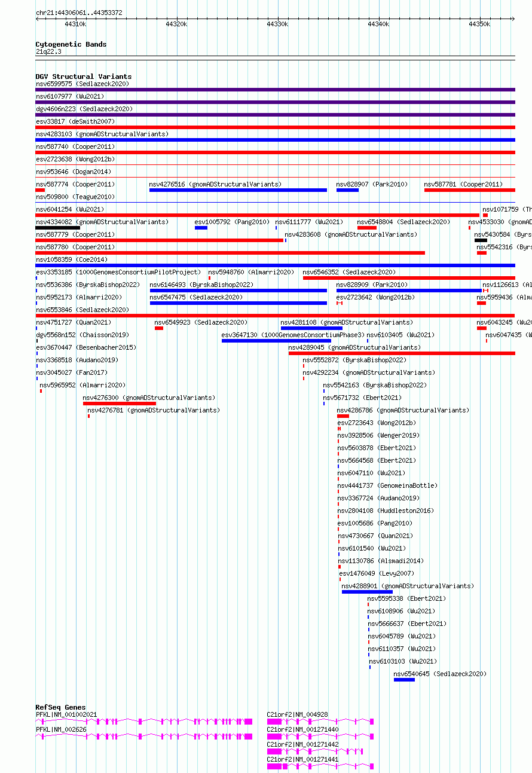This screenshot has width=532, height=773.
Task: Select the esv3670447 (Besenbacher2015) label
Action: pyautogui.click(x=86, y=347)
